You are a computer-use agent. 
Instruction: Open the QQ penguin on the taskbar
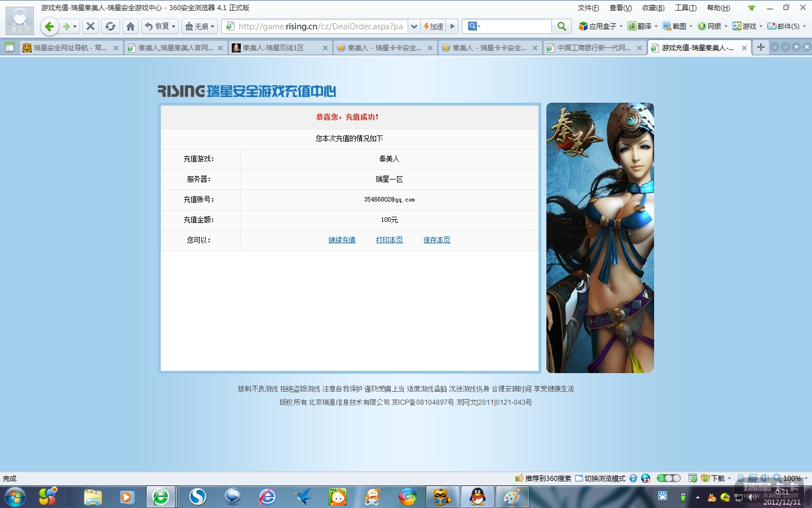478,497
